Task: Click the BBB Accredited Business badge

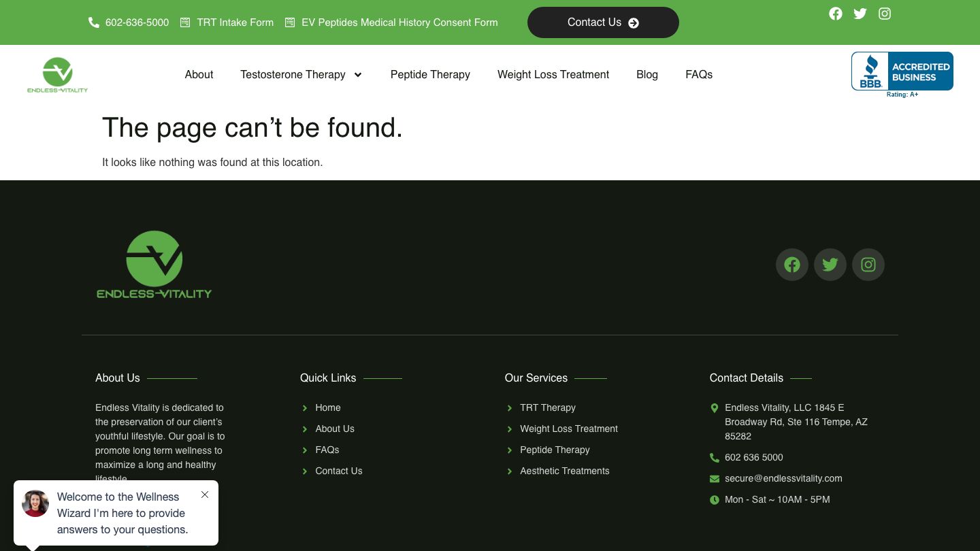Action: [x=902, y=73]
